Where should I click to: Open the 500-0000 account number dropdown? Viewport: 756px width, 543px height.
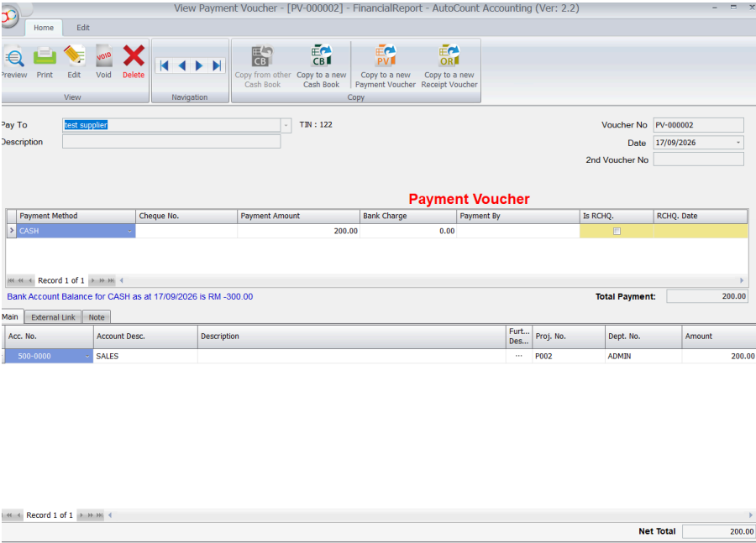coord(87,357)
